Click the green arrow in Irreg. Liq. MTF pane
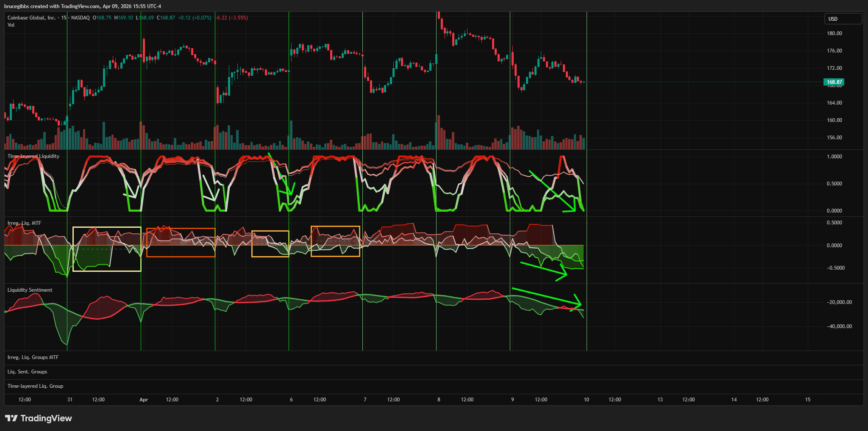This screenshot has height=431, width=868. coord(542,269)
